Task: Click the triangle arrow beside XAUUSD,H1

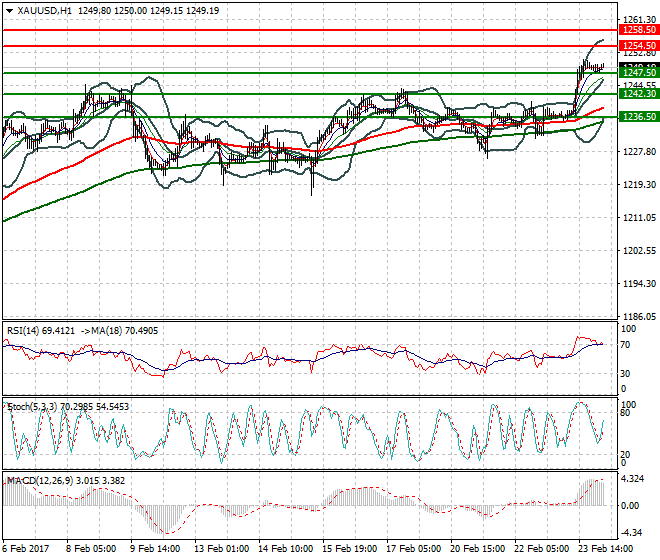Action: coord(9,11)
